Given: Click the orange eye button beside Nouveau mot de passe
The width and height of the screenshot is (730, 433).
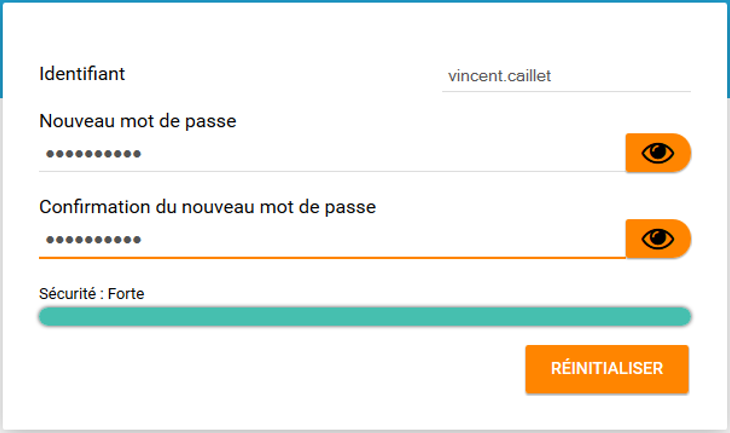Looking at the screenshot, I should (x=658, y=153).
